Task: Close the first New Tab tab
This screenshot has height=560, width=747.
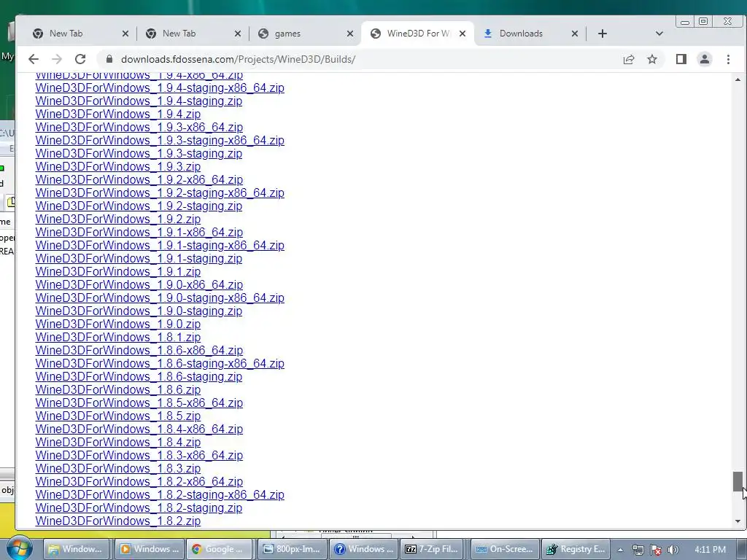Action: click(125, 34)
